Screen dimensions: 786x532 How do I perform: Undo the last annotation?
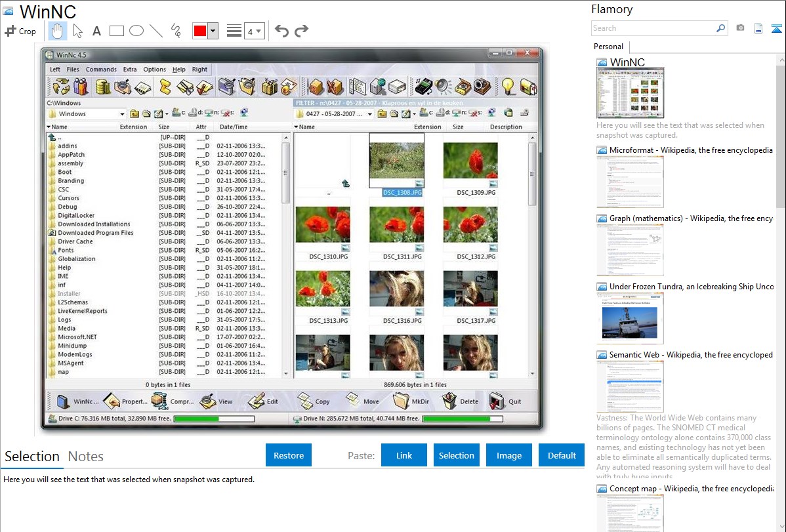click(281, 31)
